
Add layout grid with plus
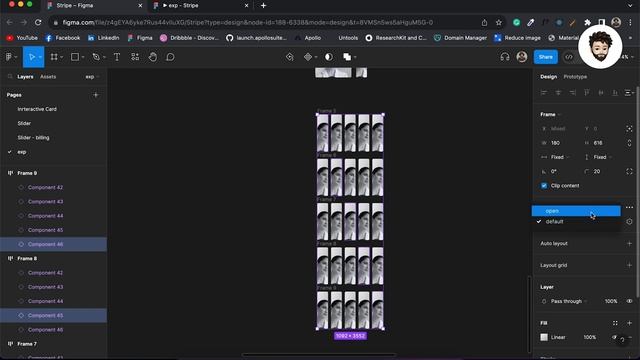click(629, 265)
